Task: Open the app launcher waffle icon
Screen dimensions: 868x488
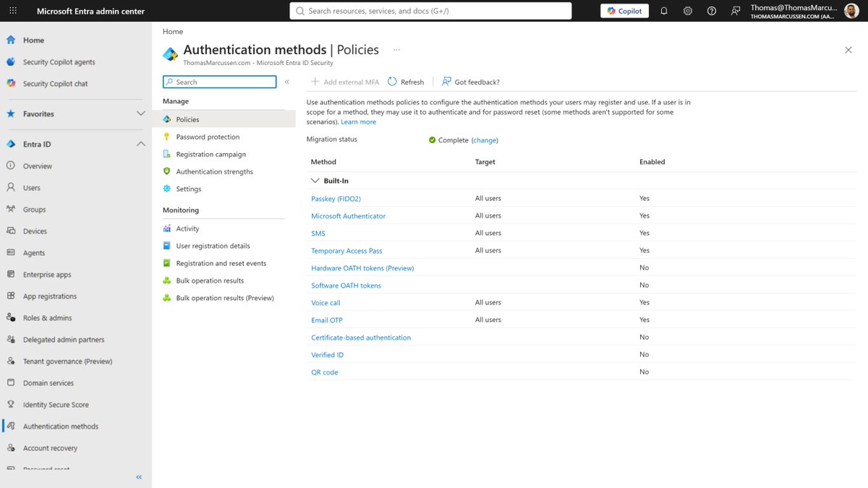Action: [x=13, y=11]
